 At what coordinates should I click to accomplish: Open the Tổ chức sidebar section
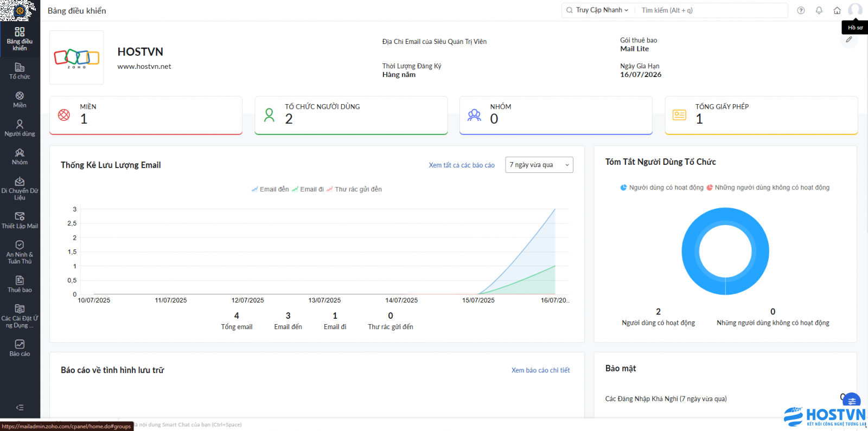coord(20,71)
